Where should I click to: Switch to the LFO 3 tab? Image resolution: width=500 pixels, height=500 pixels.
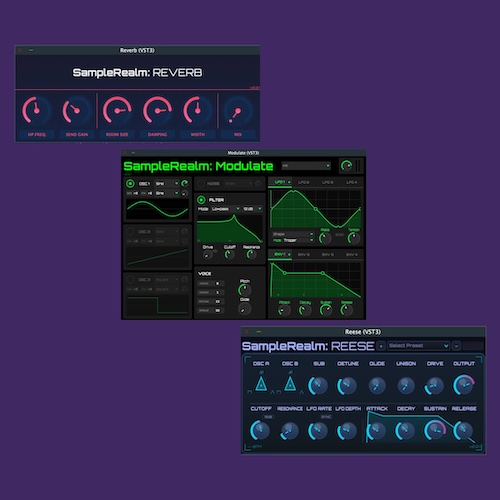[x=328, y=182]
